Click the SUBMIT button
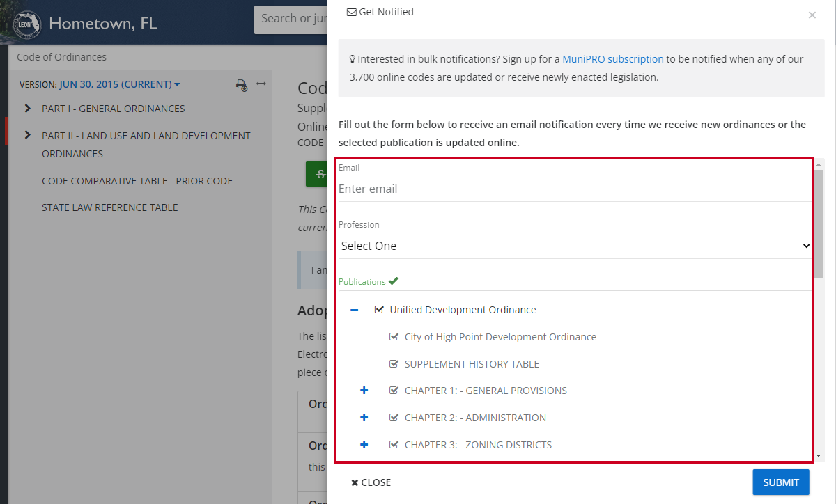The height and width of the screenshot is (504, 836). tap(781, 482)
